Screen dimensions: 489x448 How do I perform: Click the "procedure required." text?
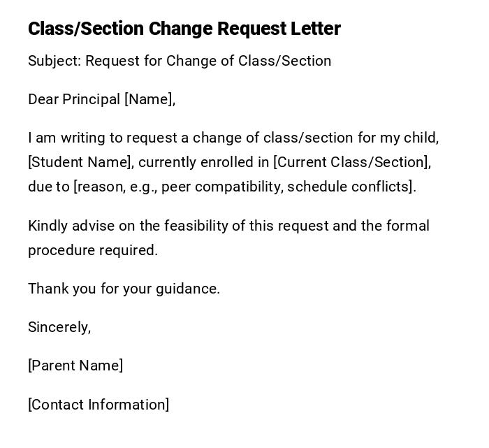93,250
